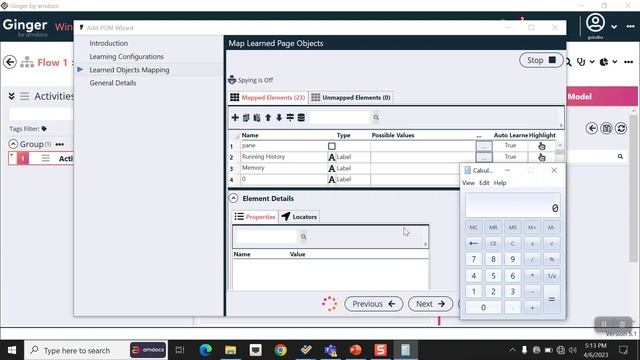Open Calculator Help menu
640x360 pixels.
[500, 183]
